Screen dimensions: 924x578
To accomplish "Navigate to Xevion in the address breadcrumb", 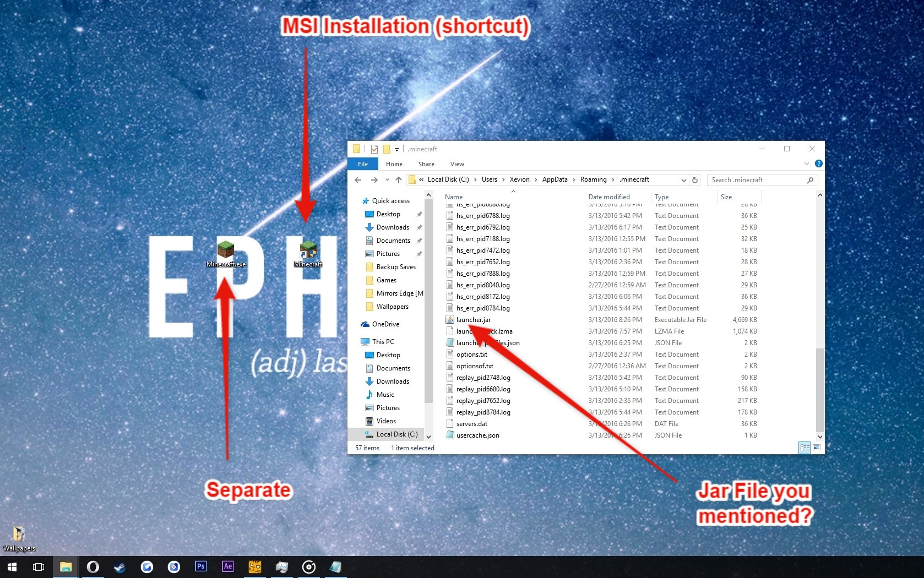I will pos(519,179).
